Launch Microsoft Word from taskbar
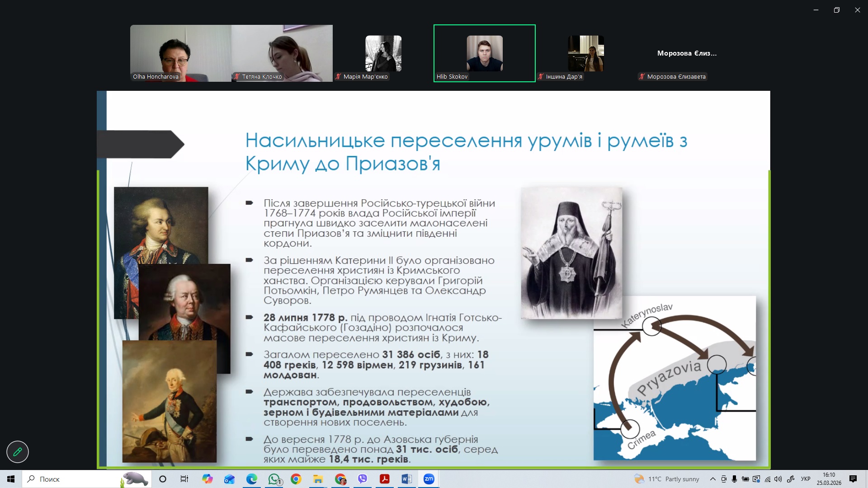Image resolution: width=868 pixels, height=488 pixels. pos(406,479)
